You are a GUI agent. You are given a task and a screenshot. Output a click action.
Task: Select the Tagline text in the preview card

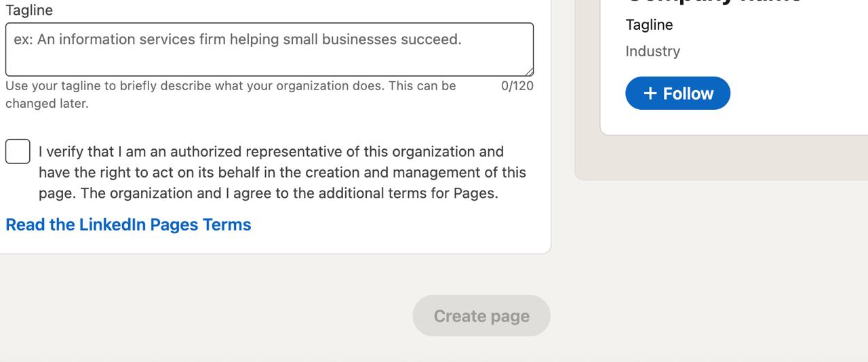point(649,25)
